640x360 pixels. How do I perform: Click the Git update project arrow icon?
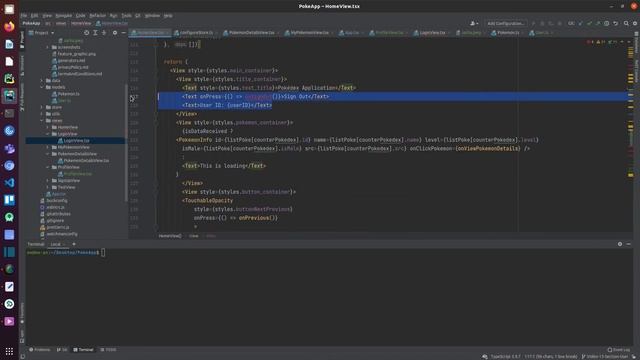point(580,24)
